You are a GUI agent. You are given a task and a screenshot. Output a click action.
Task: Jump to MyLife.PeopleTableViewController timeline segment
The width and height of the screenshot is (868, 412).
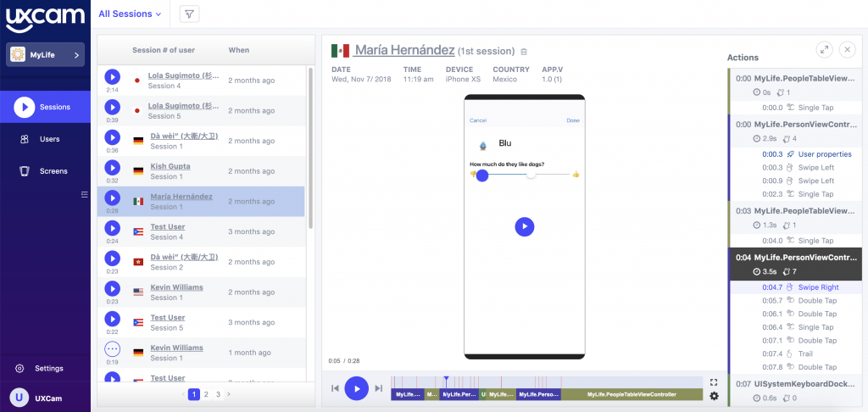coord(632,394)
